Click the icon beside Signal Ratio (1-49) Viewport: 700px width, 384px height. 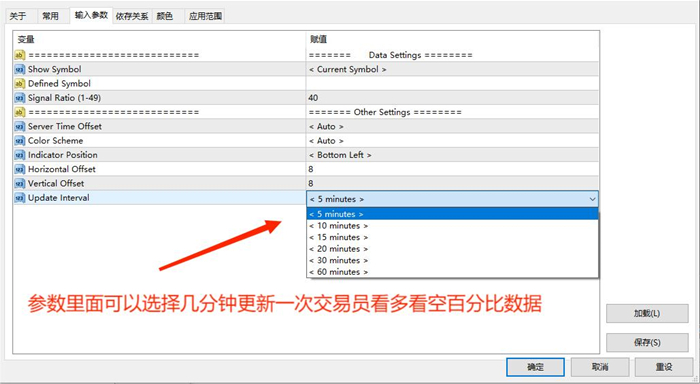pyautogui.click(x=20, y=98)
